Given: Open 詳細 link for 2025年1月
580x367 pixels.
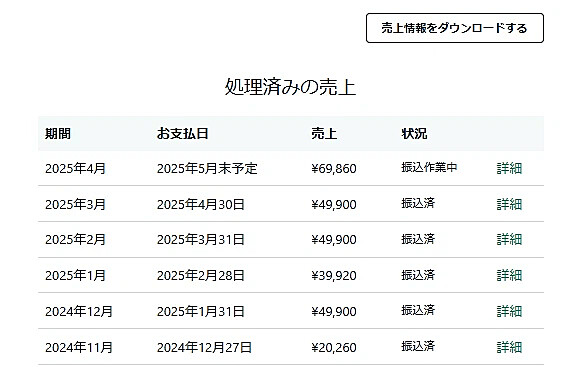Looking at the screenshot, I should click(x=509, y=276).
